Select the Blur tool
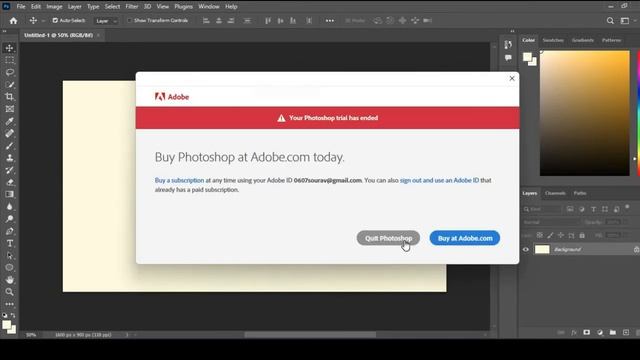The width and height of the screenshot is (640, 360). [x=9, y=207]
